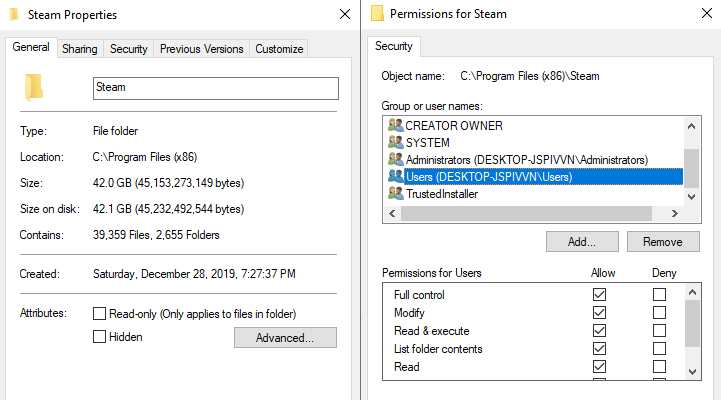
Task: Click the user list vertical scrollbar thumb
Action: pyautogui.click(x=691, y=168)
